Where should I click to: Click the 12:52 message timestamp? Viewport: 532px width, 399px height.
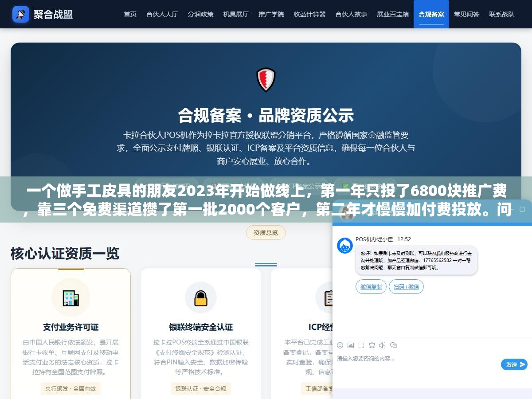pos(404,239)
